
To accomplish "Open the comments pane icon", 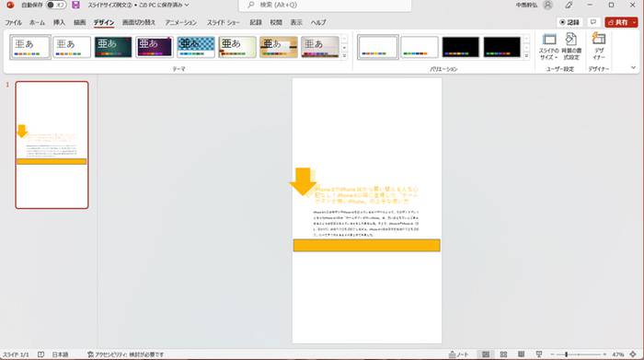I will point(593,22).
